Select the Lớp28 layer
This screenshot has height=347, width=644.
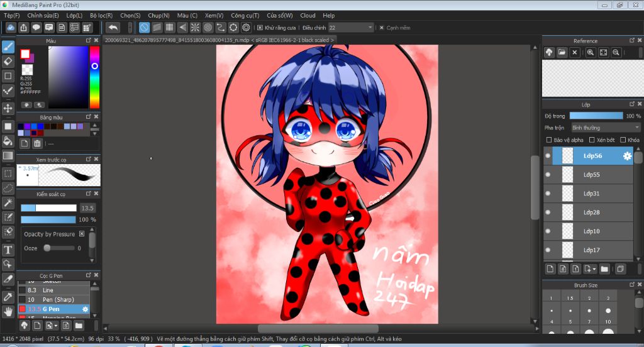pos(588,212)
